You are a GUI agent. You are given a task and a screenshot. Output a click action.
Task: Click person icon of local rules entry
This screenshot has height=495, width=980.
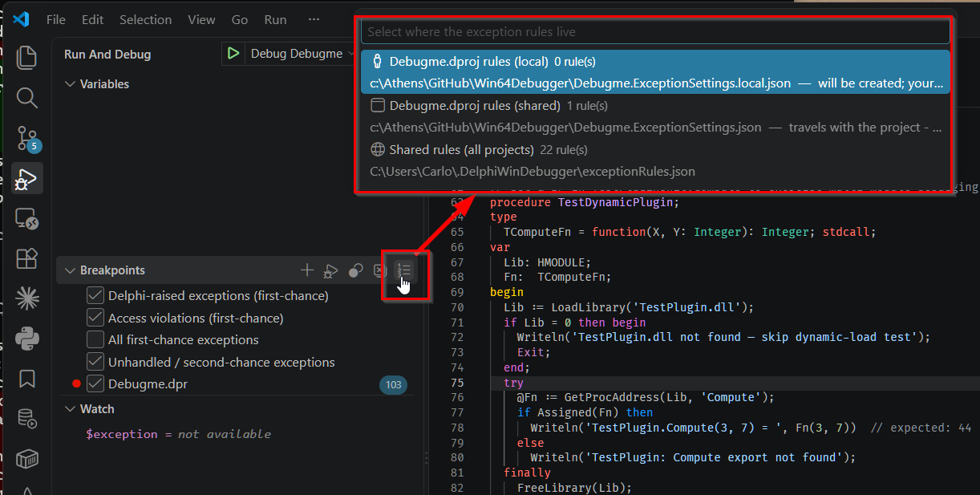[377, 62]
